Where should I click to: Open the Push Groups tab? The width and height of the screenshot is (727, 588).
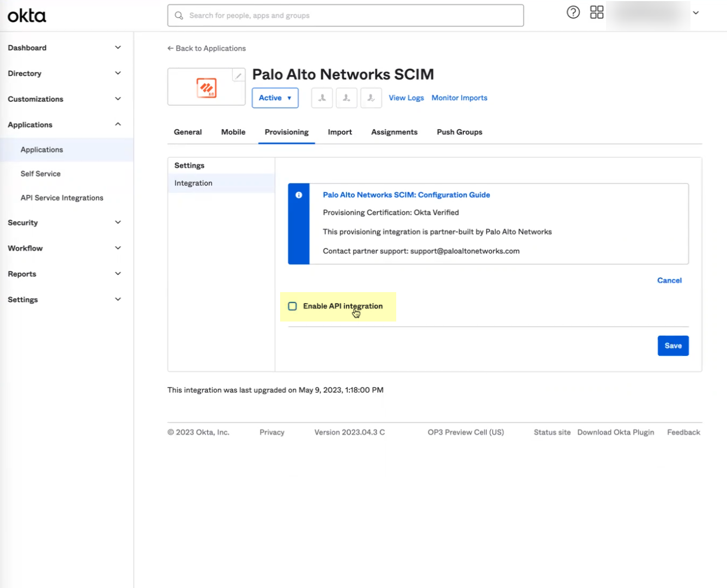[x=459, y=132]
